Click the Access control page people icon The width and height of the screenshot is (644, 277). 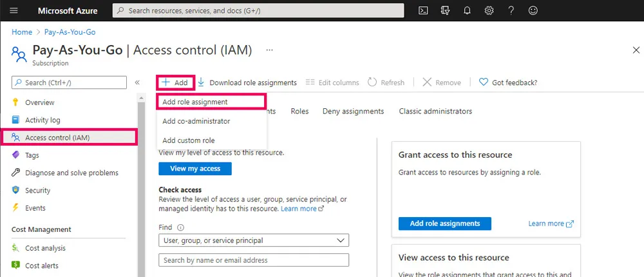(19, 54)
